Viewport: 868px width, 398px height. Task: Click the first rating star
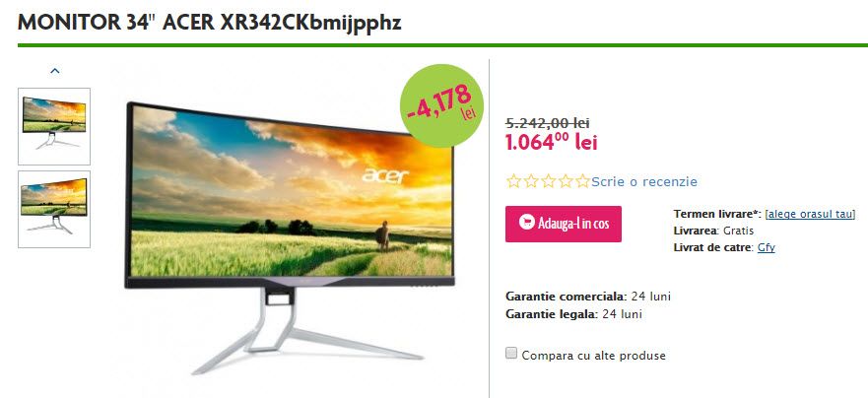coord(513,181)
